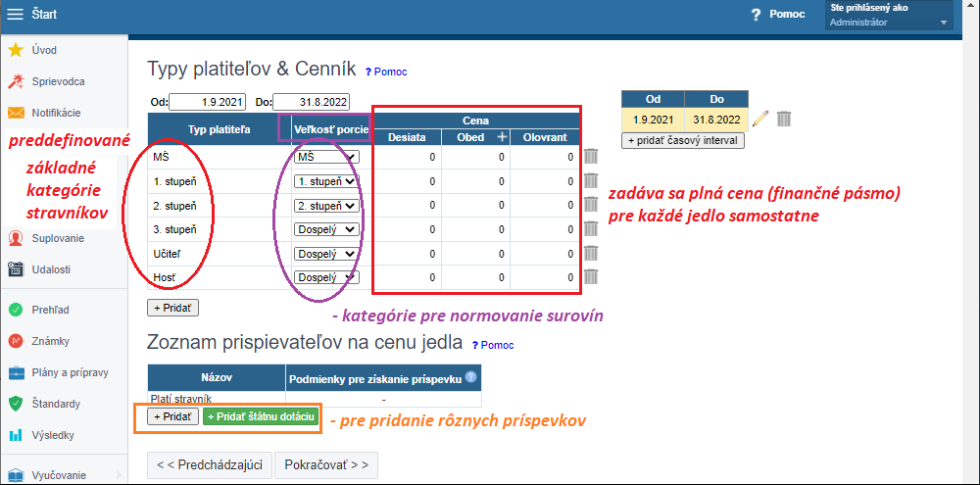Delete the 3. stupeň payer row

pos(591,228)
